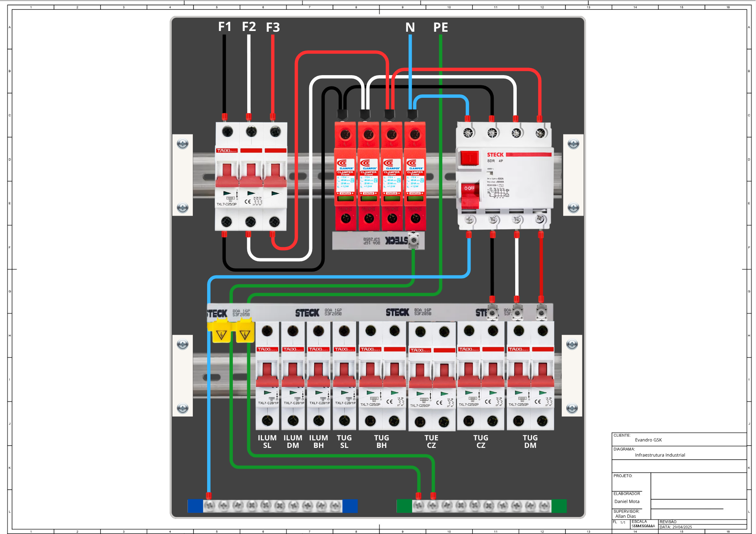756x534 pixels.
Task: Toggle the ILUM SL breaker lever
Action: tap(267, 374)
